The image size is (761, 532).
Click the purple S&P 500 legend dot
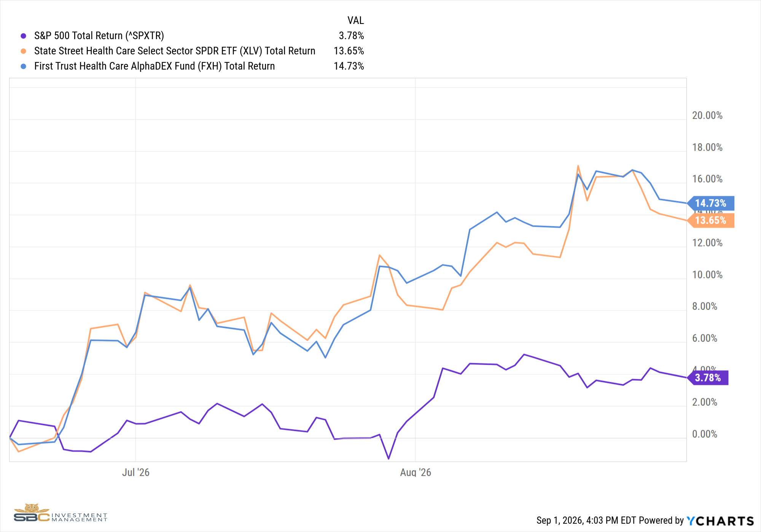pos(24,36)
